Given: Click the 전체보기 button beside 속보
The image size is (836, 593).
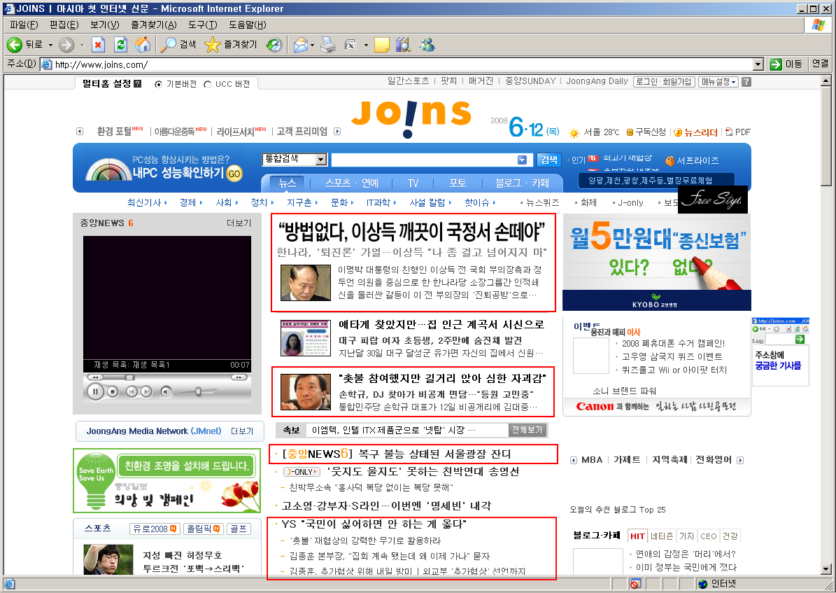Looking at the screenshot, I should pyautogui.click(x=527, y=430).
